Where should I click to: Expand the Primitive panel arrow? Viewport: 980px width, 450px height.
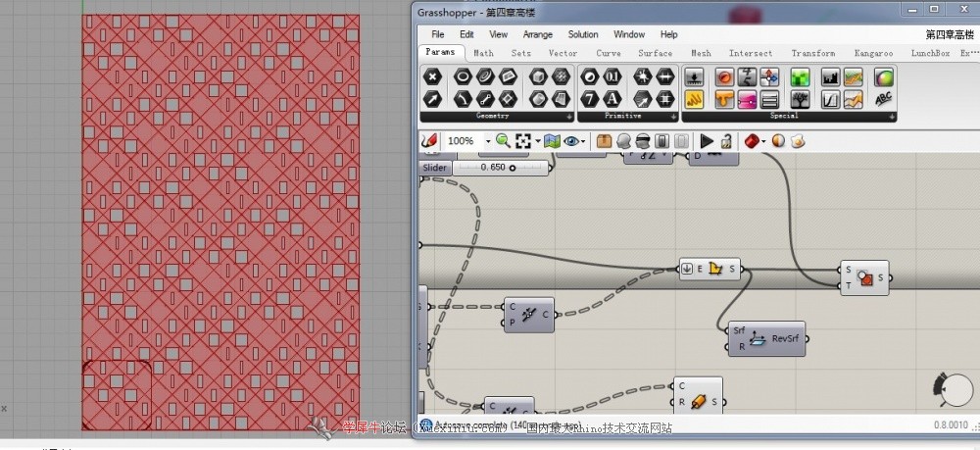[673, 117]
